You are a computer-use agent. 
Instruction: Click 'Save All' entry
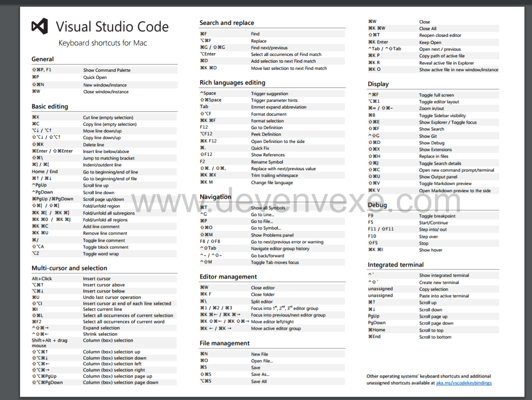coord(259,382)
